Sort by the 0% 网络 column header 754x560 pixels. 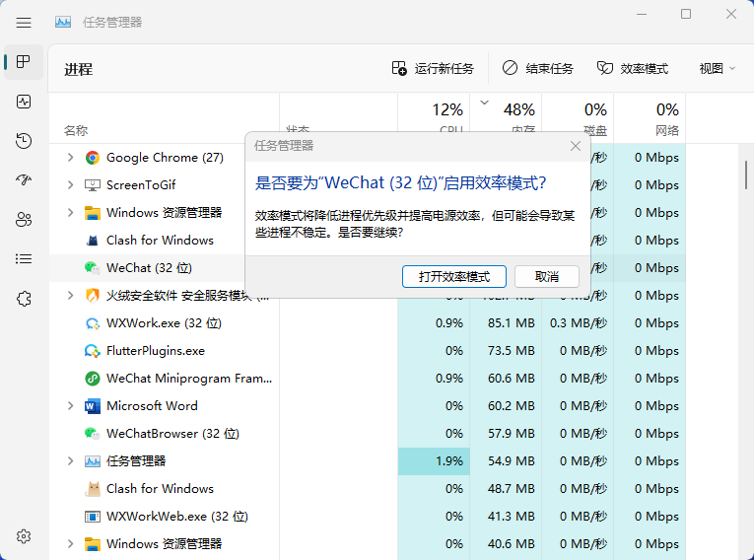coord(650,118)
